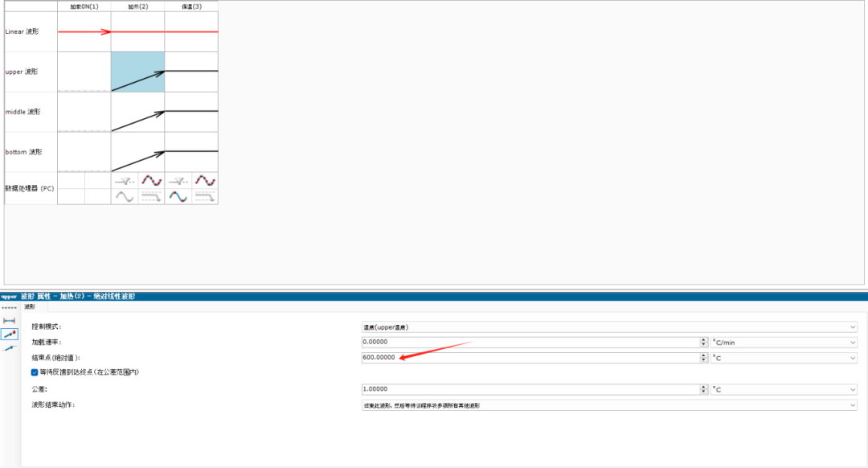The height and width of the screenshot is (468, 868).
Task: Open the °C/min unit dropdown
Action: click(784, 342)
